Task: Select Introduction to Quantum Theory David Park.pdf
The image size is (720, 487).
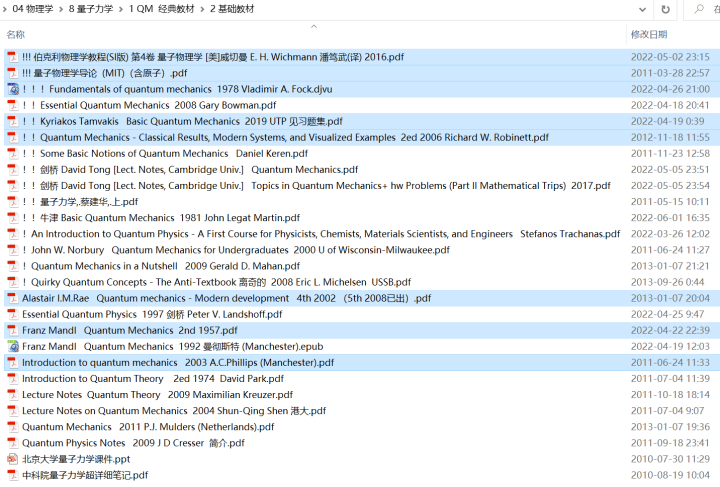Action: [x=153, y=378]
